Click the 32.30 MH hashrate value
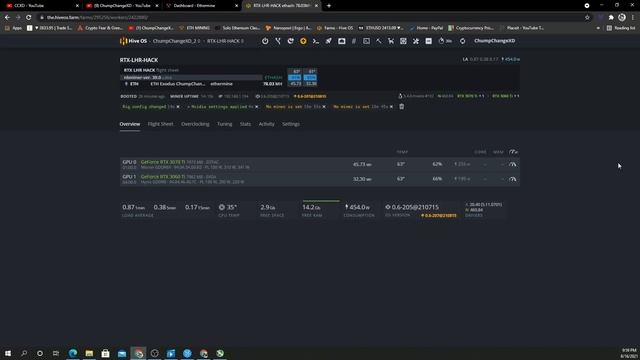The image size is (640, 360). pyautogui.click(x=362, y=179)
